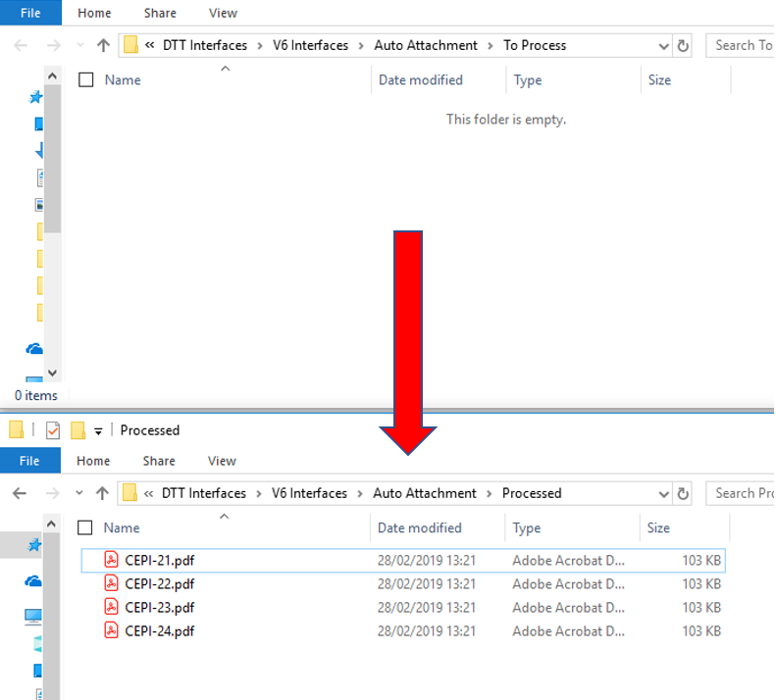Toggle the select-all checkbox in the Processed window
776x700 pixels.
point(86,527)
